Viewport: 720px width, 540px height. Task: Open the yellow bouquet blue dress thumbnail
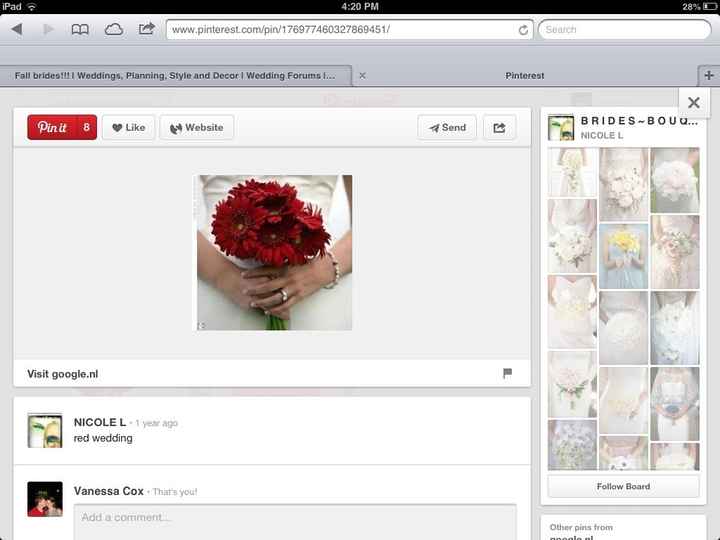[x=623, y=256]
